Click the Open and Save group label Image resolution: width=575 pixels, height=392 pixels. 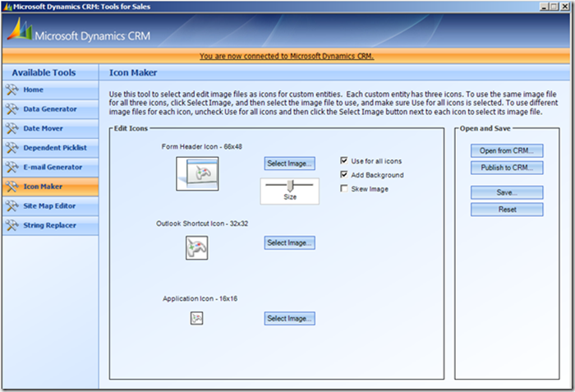click(x=485, y=128)
